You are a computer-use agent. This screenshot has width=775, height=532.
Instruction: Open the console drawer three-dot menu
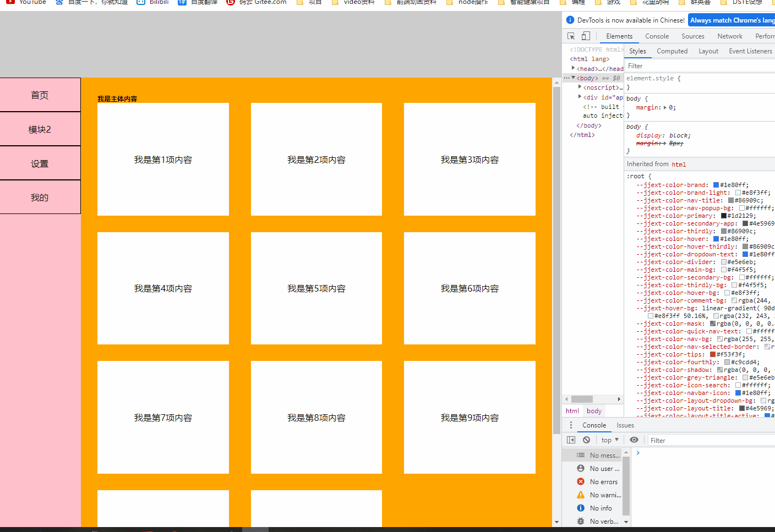[571, 425]
